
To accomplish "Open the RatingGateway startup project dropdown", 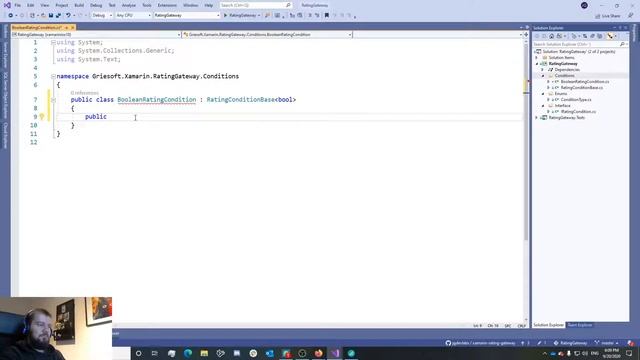I will [x=187, y=16].
